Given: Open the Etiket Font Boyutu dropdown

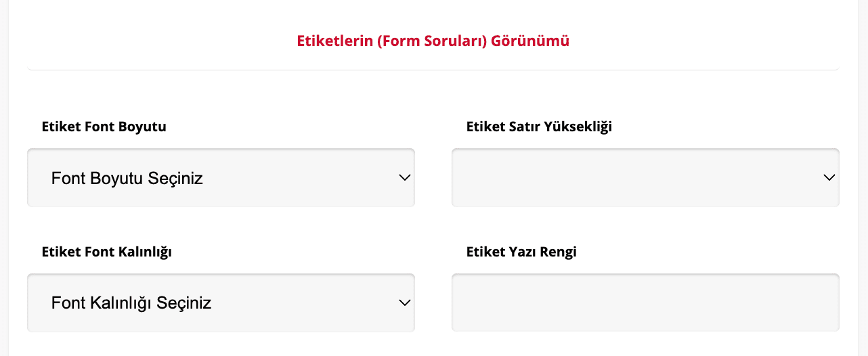Looking at the screenshot, I should tap(221, 178).
